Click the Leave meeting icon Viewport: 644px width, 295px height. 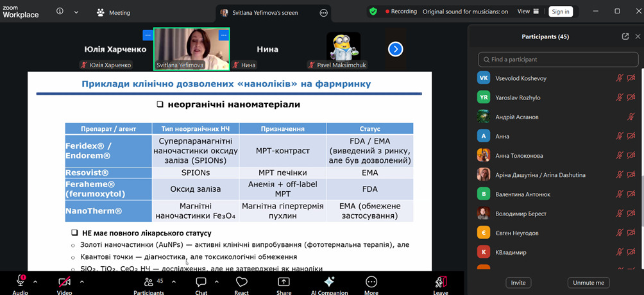pos(441,282)
